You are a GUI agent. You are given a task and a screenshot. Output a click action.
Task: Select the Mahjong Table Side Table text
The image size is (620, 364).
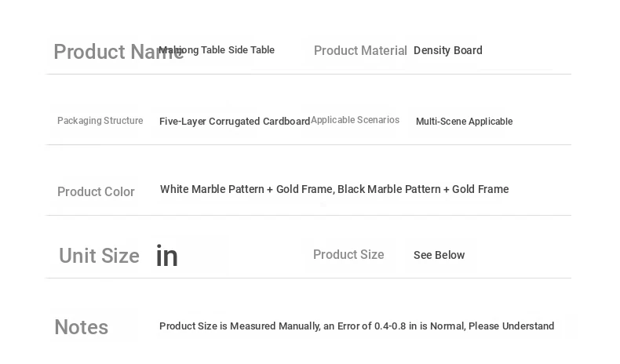pyautogui.click(x=217, y=50)
